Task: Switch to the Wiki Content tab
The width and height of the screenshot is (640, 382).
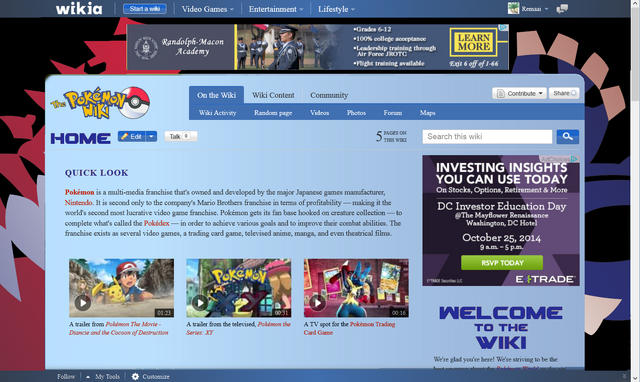Action: (x=273, y=95)
